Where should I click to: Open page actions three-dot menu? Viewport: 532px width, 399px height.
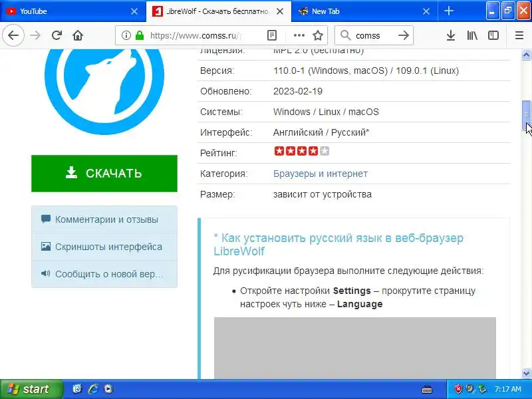tap(299, 35)
